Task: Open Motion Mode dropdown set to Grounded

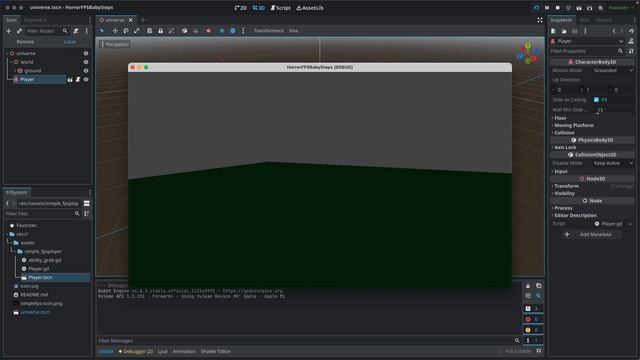Action: (x=613, y=71)
